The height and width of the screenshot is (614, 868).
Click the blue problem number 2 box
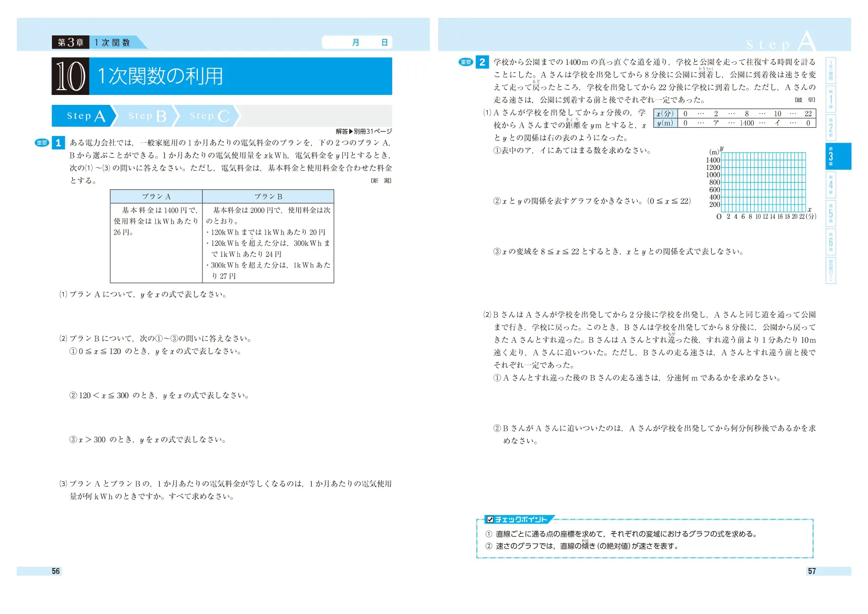482,62
